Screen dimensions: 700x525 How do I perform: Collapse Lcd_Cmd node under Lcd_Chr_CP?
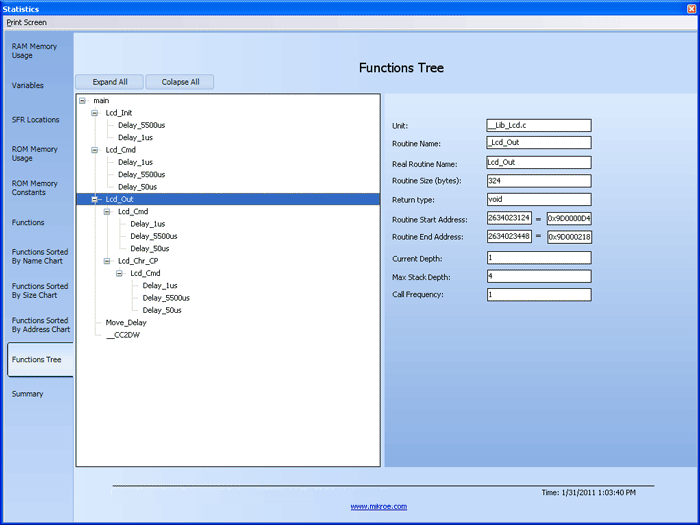pos(119,273)
